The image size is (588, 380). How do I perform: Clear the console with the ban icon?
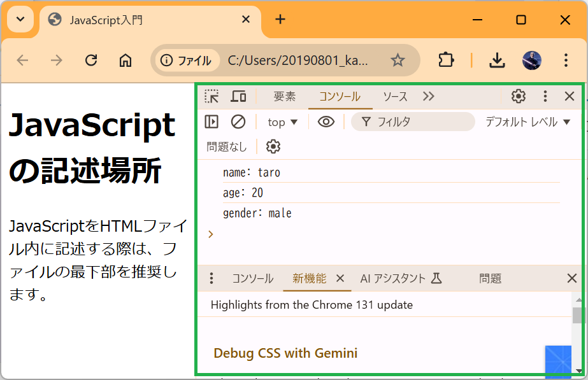click(238, 122)
